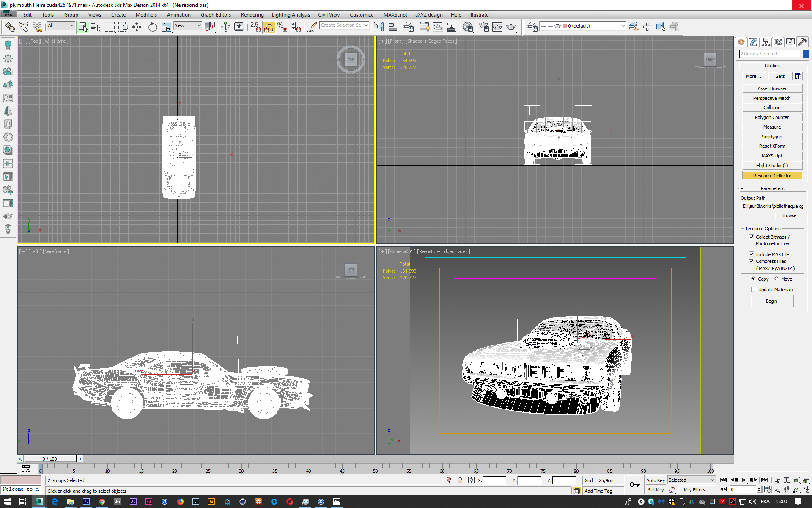812x508 pixels.
Task: Open the Customize menu
Action: [361, 15]
